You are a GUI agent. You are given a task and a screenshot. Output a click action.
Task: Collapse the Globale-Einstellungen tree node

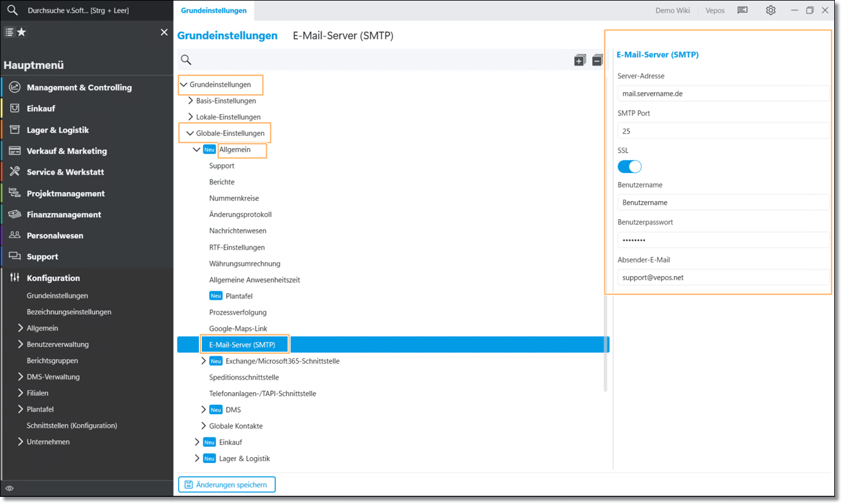coord(190,133)
